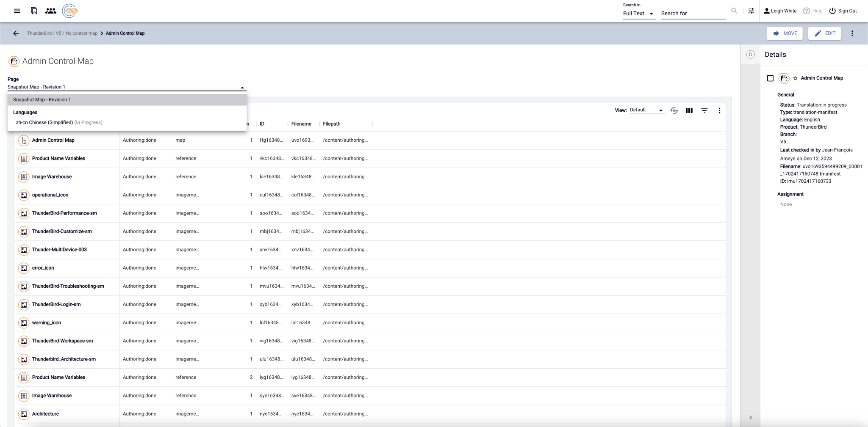Viewport: 868px width, 427px height.
Task: Sort by the Filepath column header
Action: pos(332,124)
